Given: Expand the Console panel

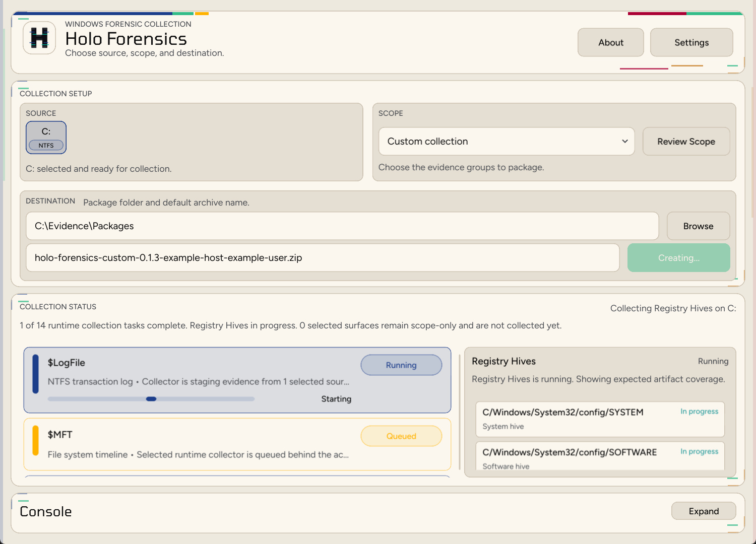Looking at the screenshot, I should (x=704, y=511).
